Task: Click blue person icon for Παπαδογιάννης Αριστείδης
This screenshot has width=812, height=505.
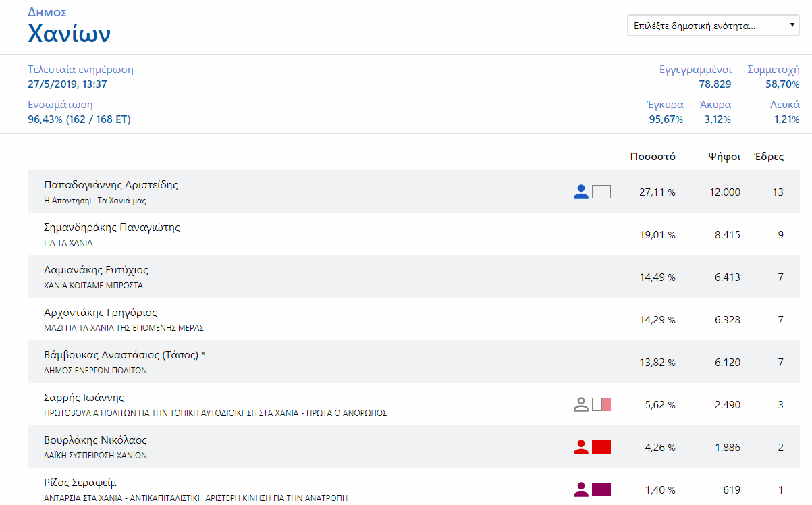Action: (x=581, y=192)
